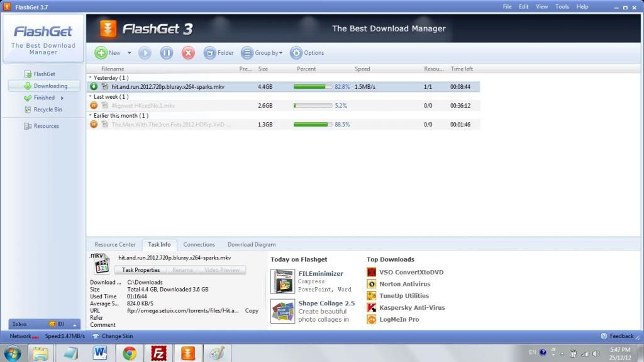Screen dimensions: 644x362
Task: Click paused icon of 46gowet.HKcedNo.1.mkv
Action: pos(94,106)
